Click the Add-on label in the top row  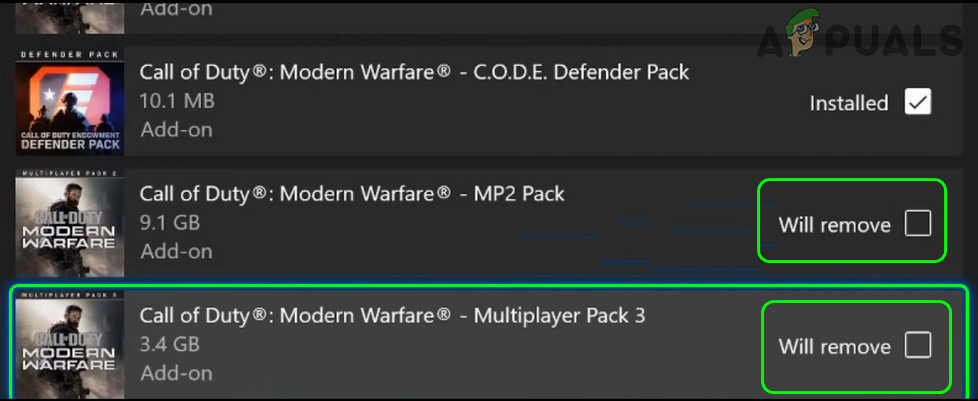[x=177, y=9]
